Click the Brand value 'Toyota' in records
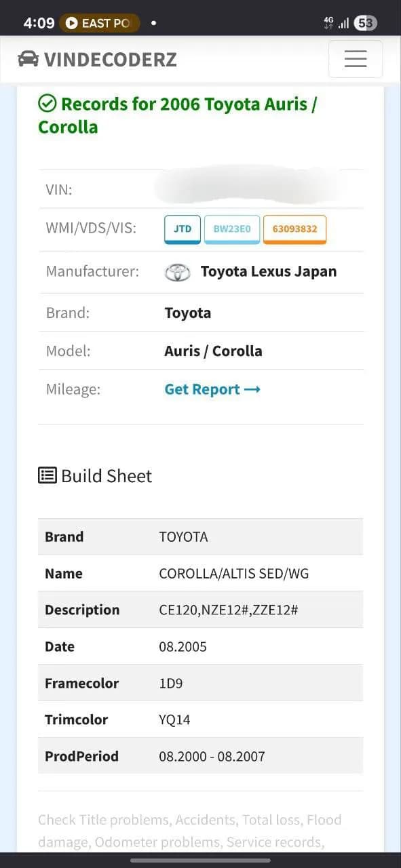Viewport: 401px width, 868px height. (x=188, y=313)
